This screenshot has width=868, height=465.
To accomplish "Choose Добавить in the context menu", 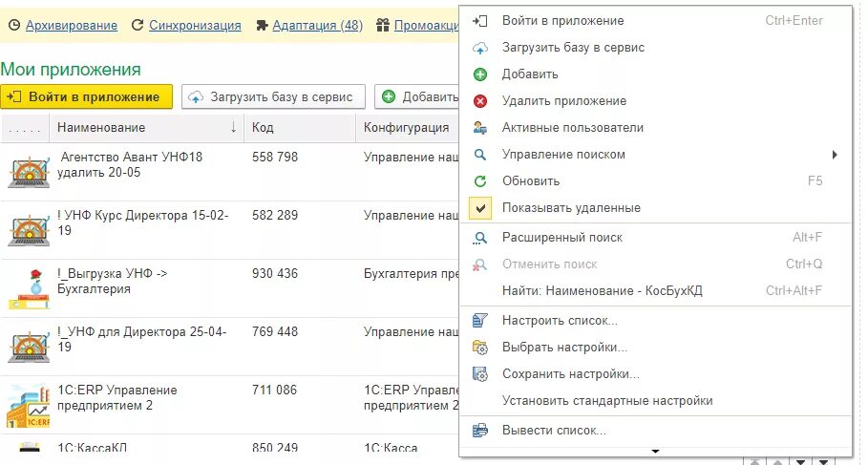I will 656,74.
